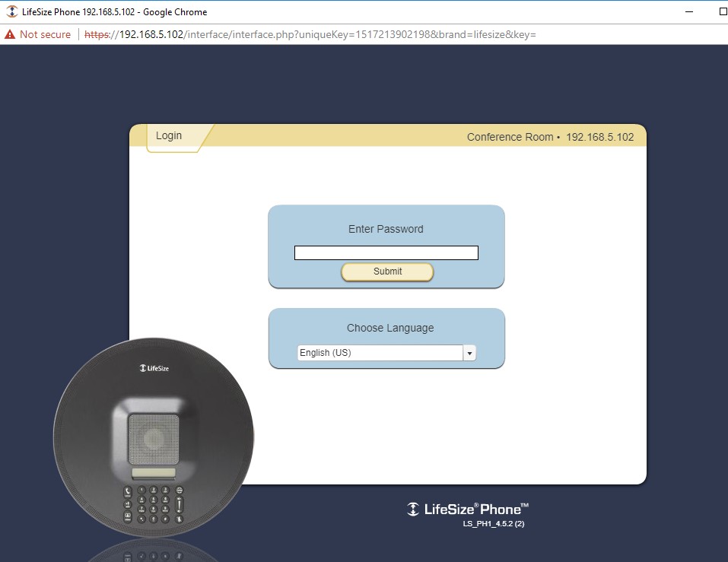Click the LifeSize logo on the phone image
Screen dimensions: 728x562
click(154, 368)
